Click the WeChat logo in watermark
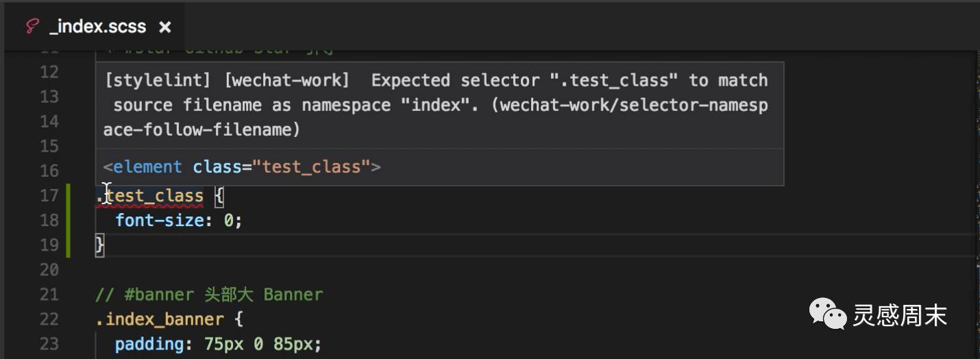Image resolution: width=980 pixels, height=359 pixels. (x=827, y=314)
